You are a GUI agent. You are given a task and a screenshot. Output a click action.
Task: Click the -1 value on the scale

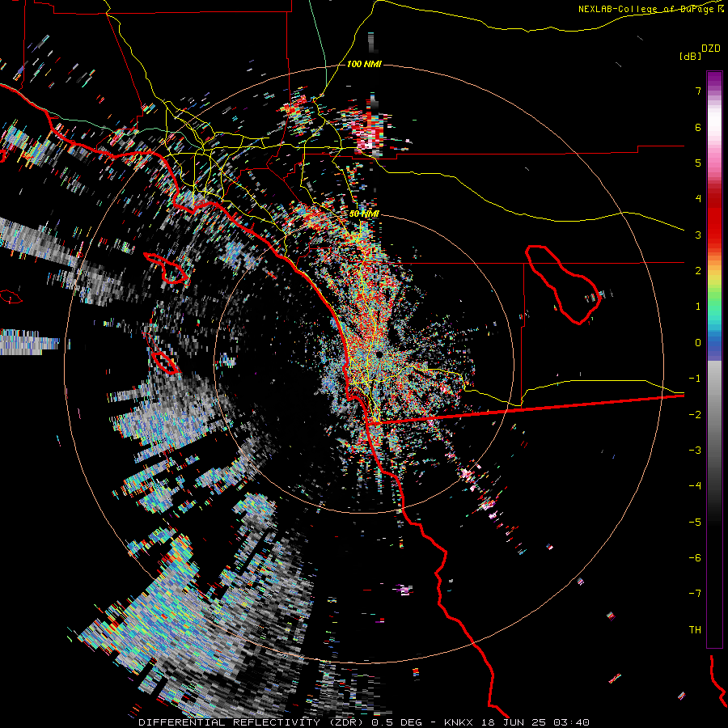695,379
